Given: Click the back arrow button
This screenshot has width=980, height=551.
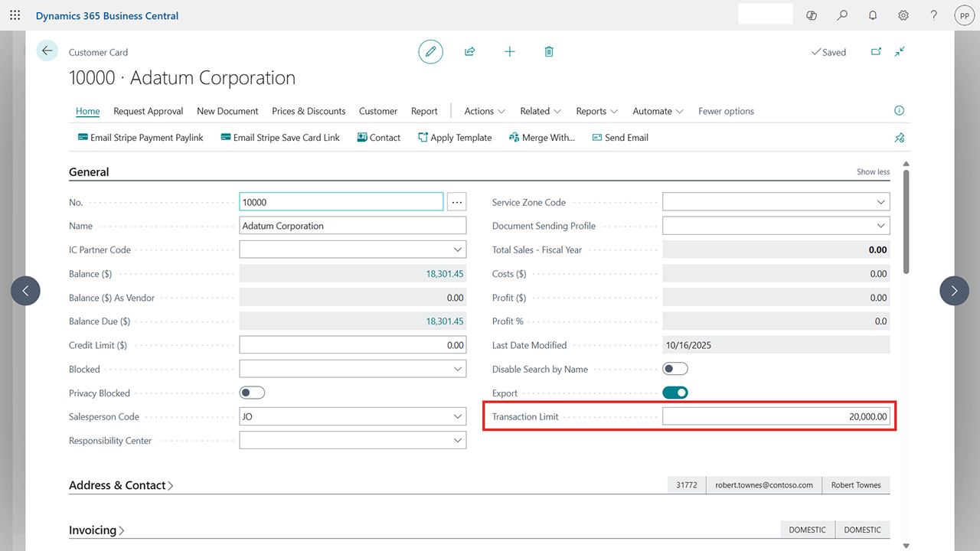Looking at the screenshot, I should (x=47, y=51).
